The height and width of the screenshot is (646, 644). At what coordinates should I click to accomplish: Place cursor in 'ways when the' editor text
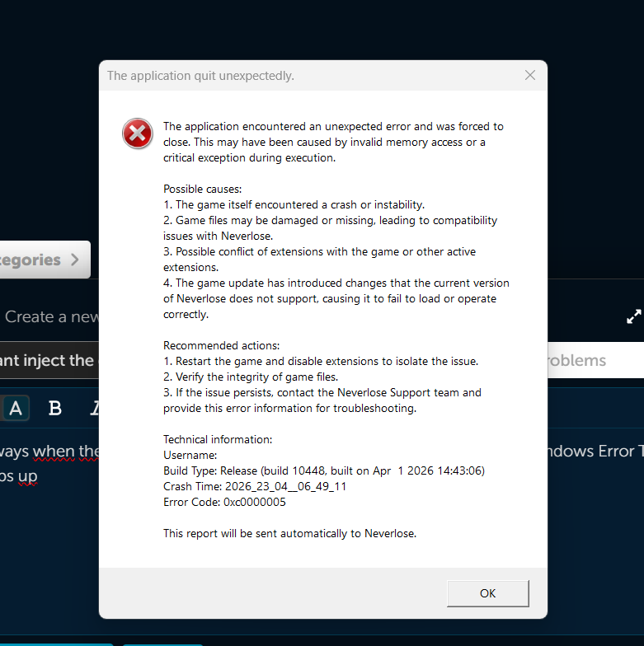(x=49, y=452)
